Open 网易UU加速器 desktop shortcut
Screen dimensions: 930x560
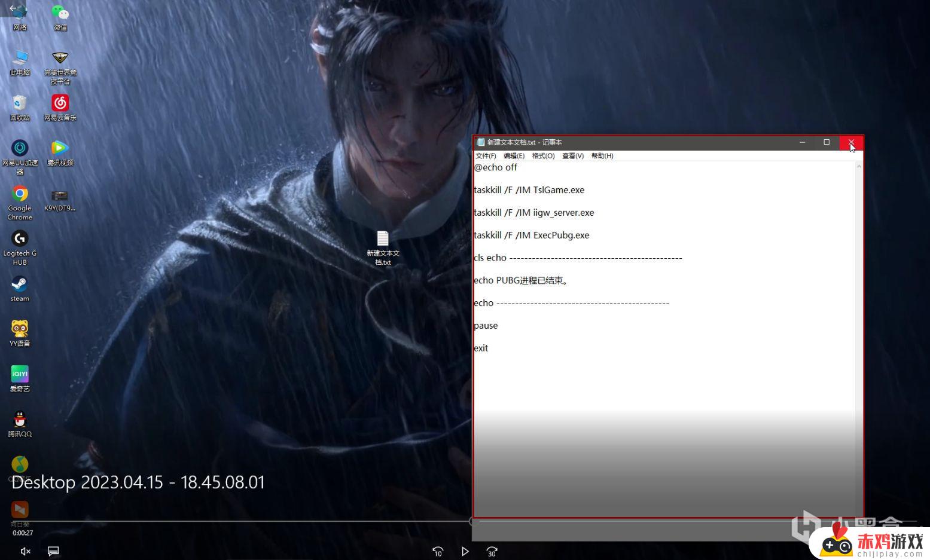pyautogui.click(x=20, y=157)
